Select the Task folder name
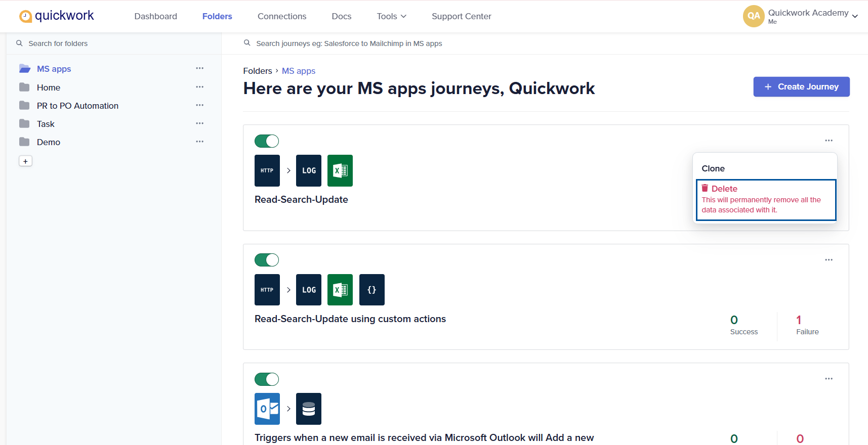Screen dimensions: 868x445 click(46, 124)
